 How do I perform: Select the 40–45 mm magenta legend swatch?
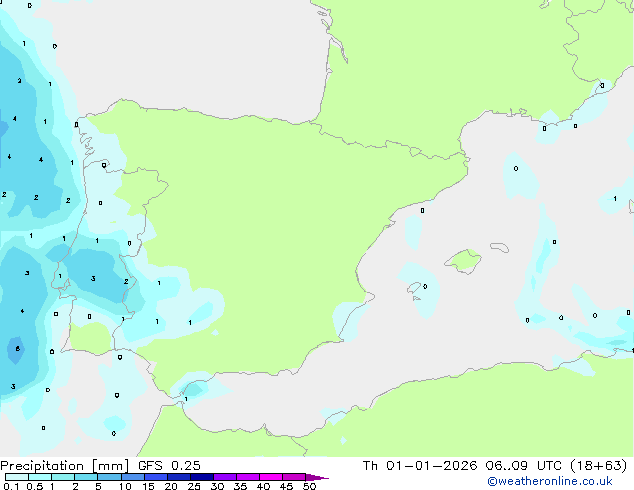(x=271, y=477)
